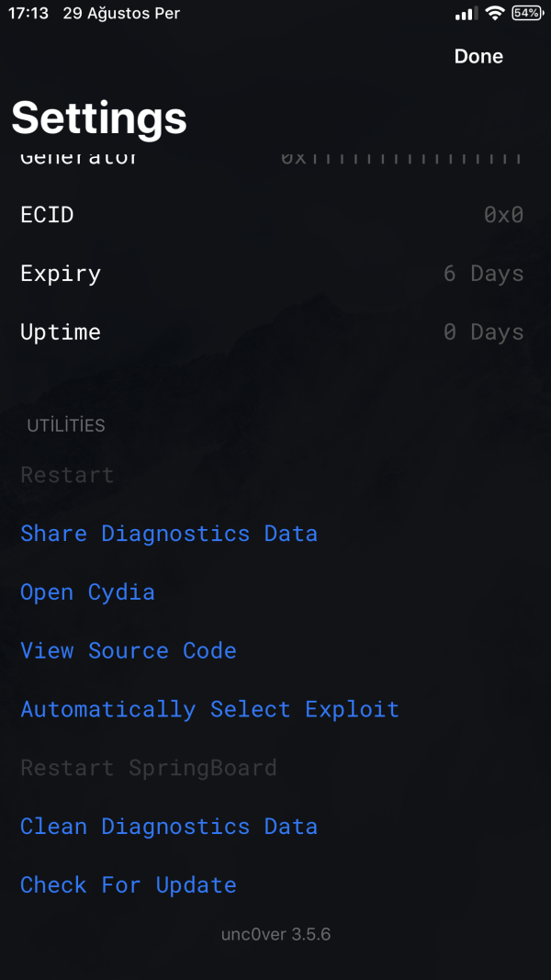Tap the Settings title

point(99,118)
